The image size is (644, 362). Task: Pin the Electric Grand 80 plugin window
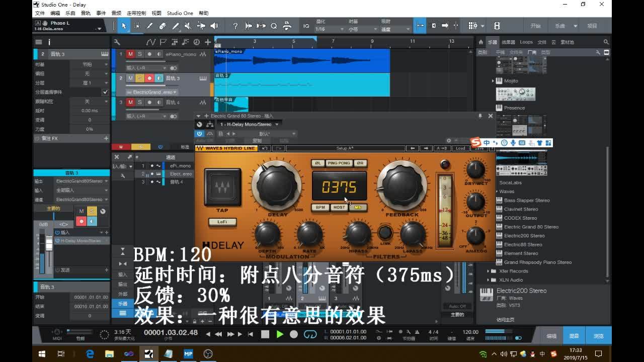click(x=480, y=116)
